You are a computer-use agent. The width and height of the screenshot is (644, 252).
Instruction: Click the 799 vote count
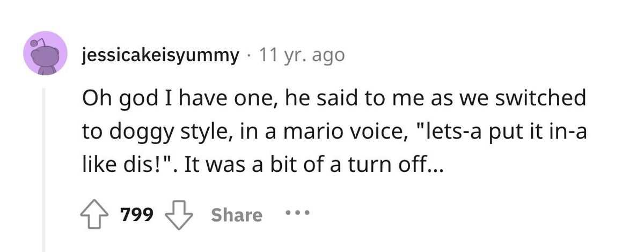(137, 215)
